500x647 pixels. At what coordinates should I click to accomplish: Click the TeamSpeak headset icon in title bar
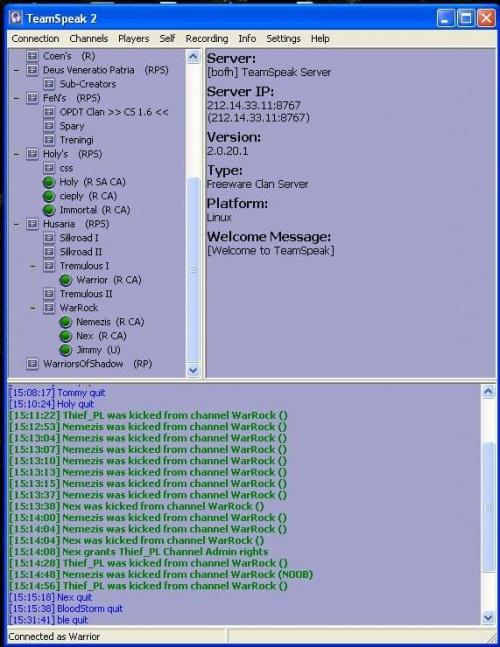[x=16, y=18]
